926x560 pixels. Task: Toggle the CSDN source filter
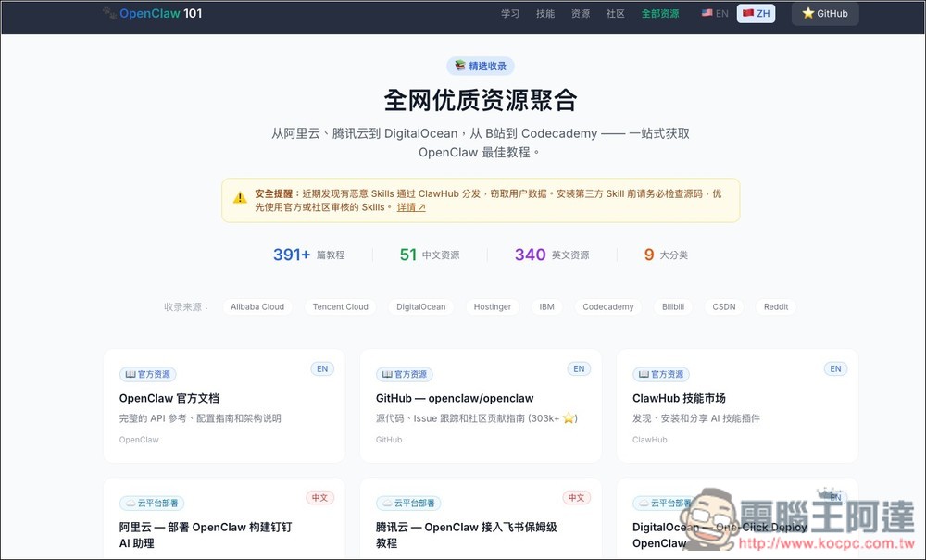723,306
